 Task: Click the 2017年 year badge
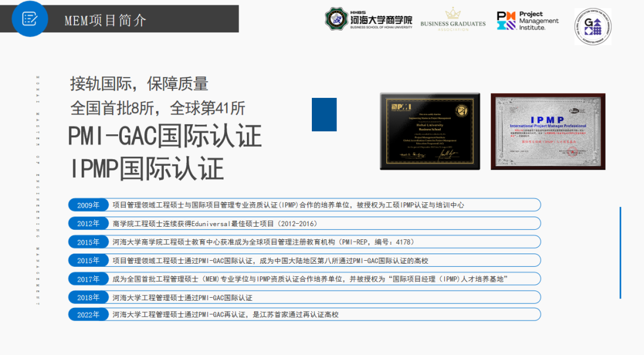click(x=88, y=279)
